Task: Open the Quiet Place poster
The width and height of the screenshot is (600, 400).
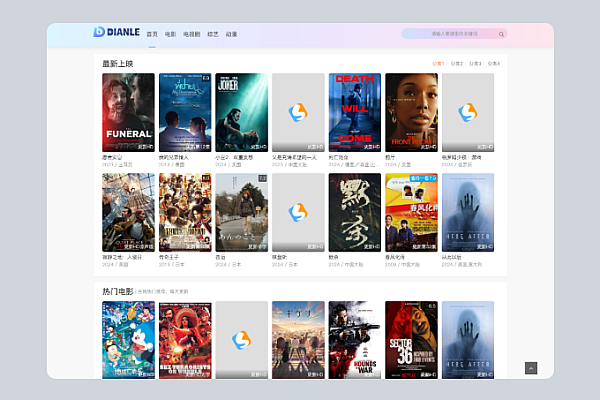Action: [x=129, y=212]
